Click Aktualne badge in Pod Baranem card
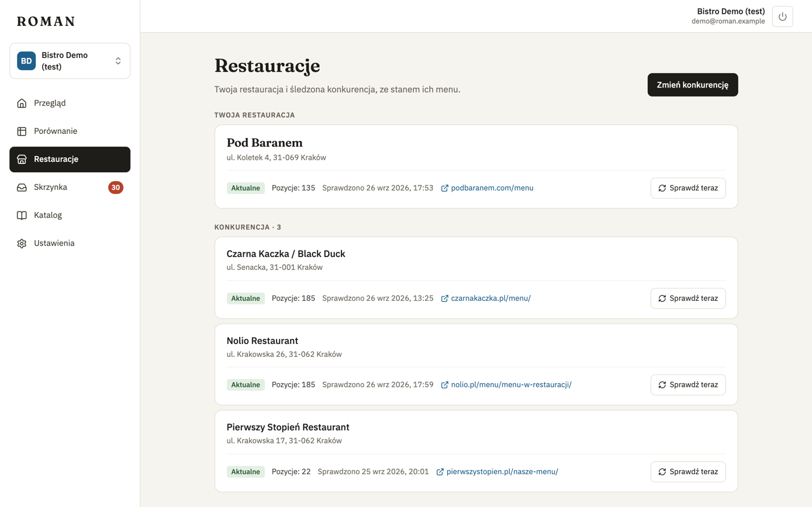 [x=246, y=188]
